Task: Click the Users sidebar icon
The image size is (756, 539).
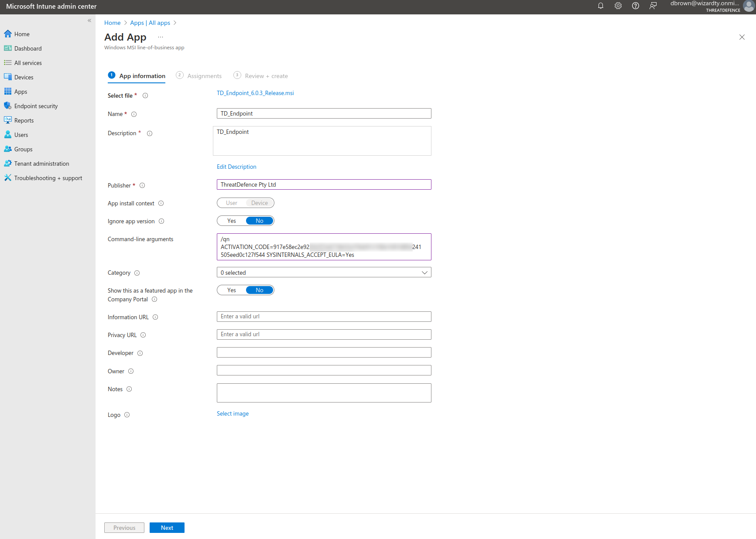Action: 8,135
